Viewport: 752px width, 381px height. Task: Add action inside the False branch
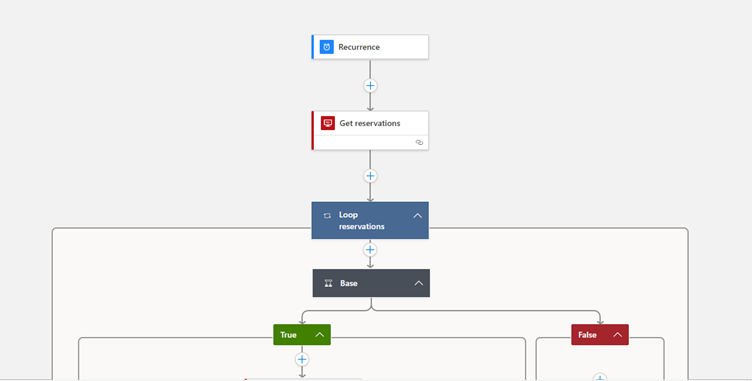click(x=599, y=378)
